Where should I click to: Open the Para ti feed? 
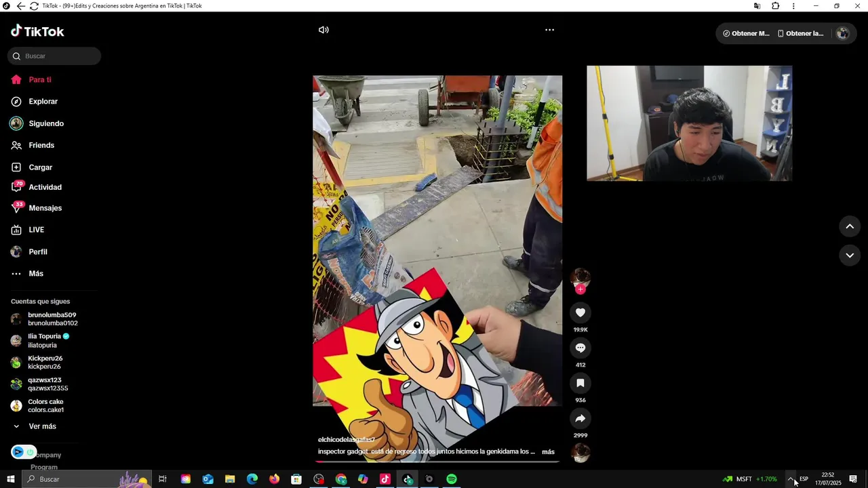31,80
